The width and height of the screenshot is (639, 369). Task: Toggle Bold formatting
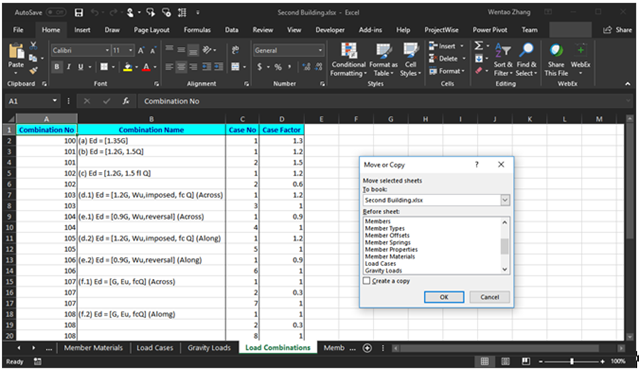tap(57, 67)
